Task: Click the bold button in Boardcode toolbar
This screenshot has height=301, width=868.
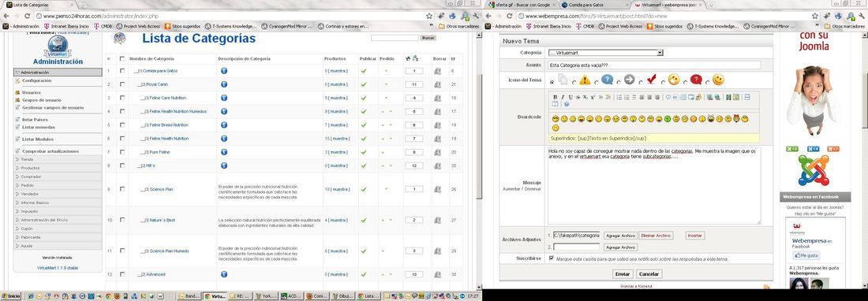Action: (x=556, y=97)
